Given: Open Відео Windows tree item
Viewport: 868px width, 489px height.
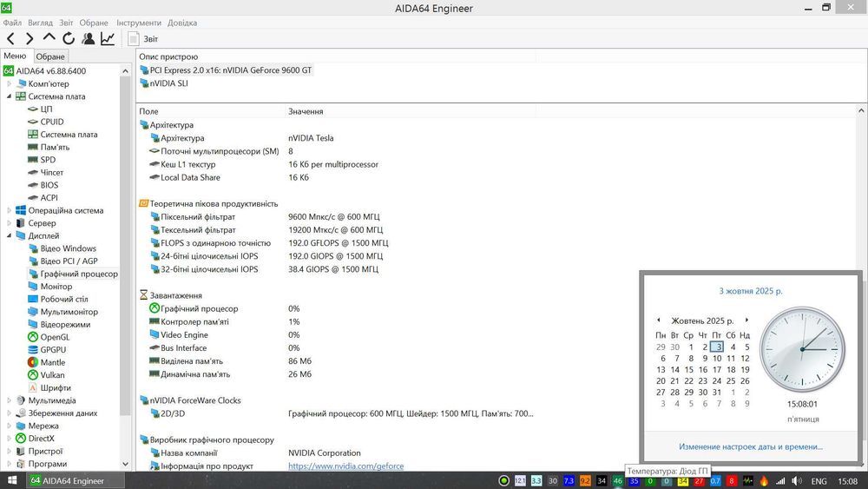Looking at the screenshot, I should tap(68, 248).
